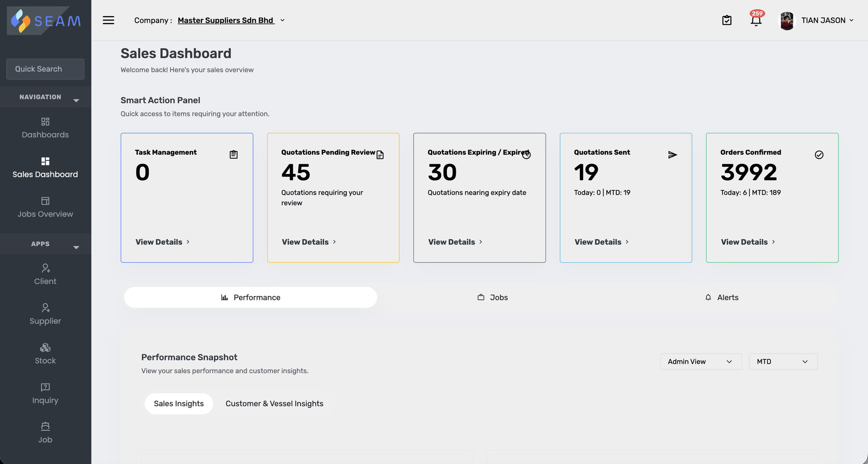The width and height of the screenshot is (868, 464).
Task: Click 'Today: 0 | MTD: 19' text
Action: tap(602, 192)
